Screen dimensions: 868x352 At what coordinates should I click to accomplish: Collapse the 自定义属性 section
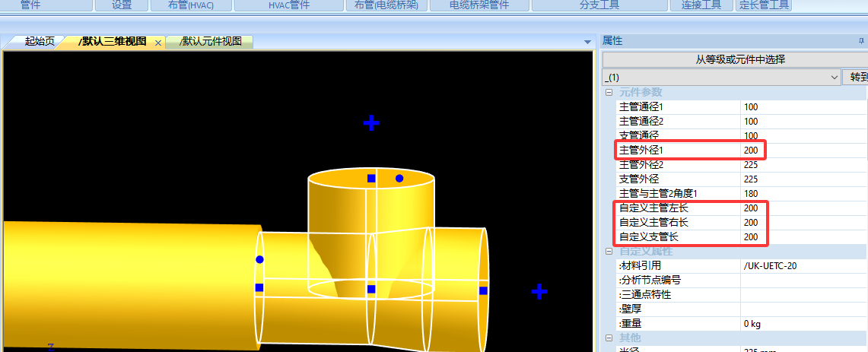tap(609, 252)
